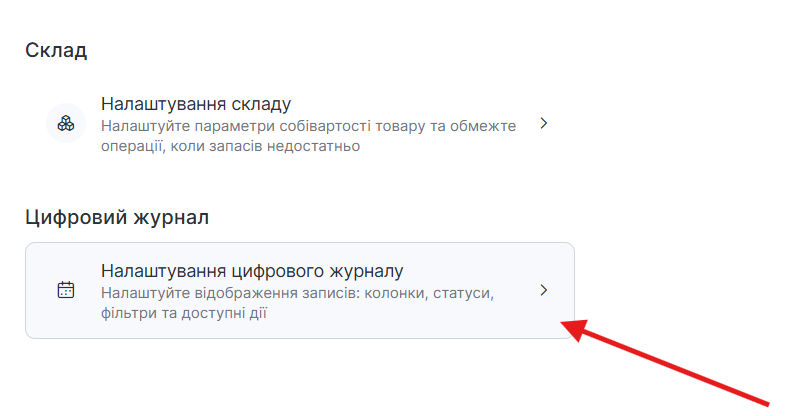Click text 'Налаштуйте відображення записів: колонки, статуси,'
Screen dimensions: 791x416
point(298,293)
